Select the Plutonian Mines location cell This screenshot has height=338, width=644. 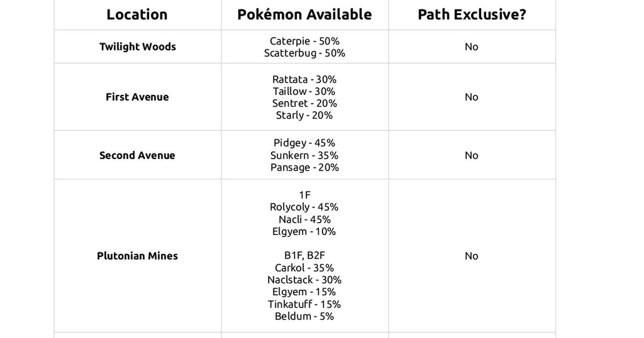137,256
